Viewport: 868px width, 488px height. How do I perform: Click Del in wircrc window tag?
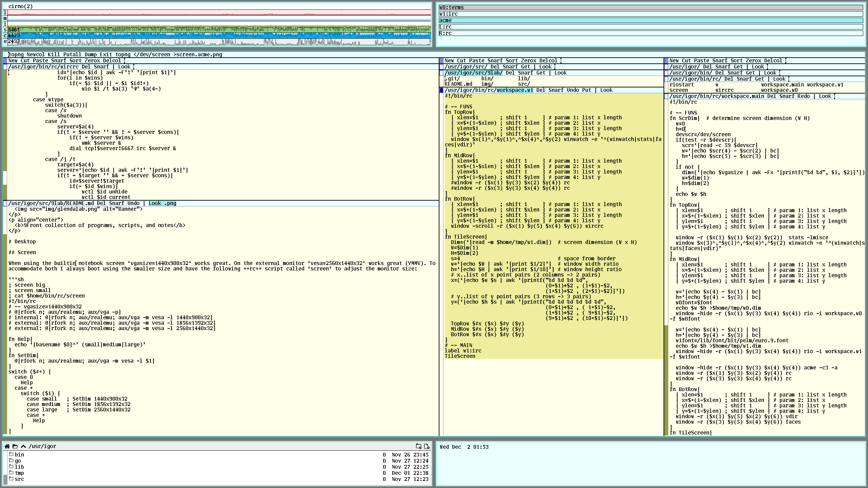[x=86, y=67]
